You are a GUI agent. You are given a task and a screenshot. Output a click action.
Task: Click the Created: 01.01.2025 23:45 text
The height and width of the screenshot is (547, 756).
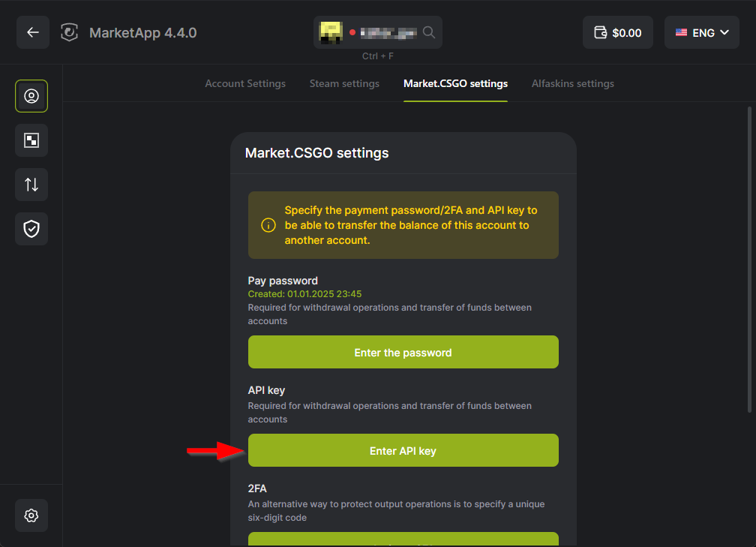click(304, 294)
